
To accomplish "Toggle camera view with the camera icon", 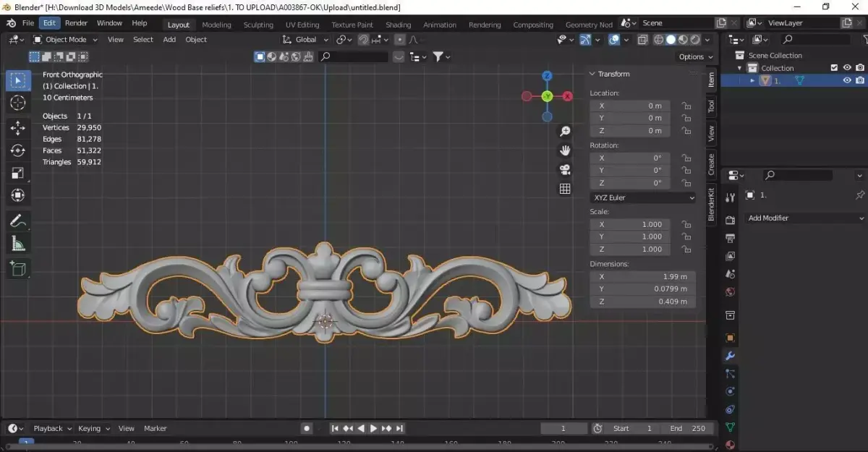I will point(565,169).
